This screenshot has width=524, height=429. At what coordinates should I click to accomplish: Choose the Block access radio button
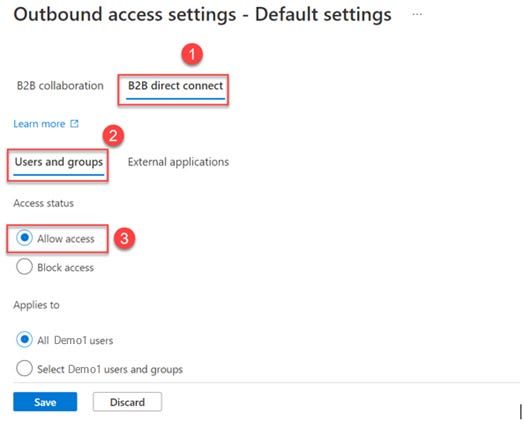[x=24, y=267]
